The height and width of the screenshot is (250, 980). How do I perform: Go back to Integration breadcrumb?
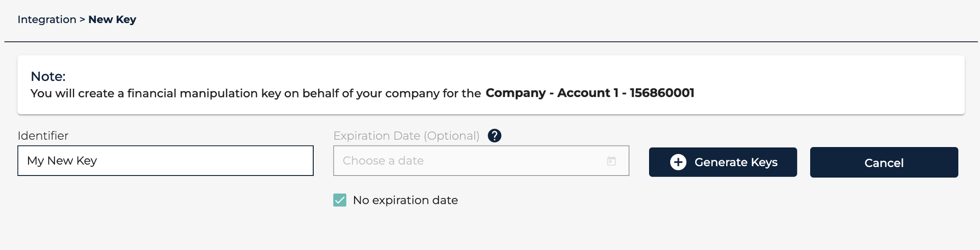click(x=47, y=20)
